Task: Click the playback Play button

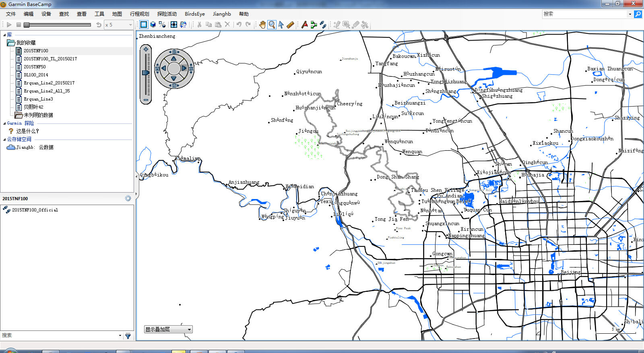Action: [9, 25]
